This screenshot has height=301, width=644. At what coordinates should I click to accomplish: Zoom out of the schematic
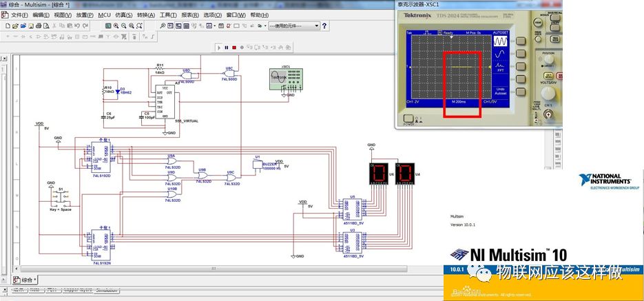(x=123, y=25)
